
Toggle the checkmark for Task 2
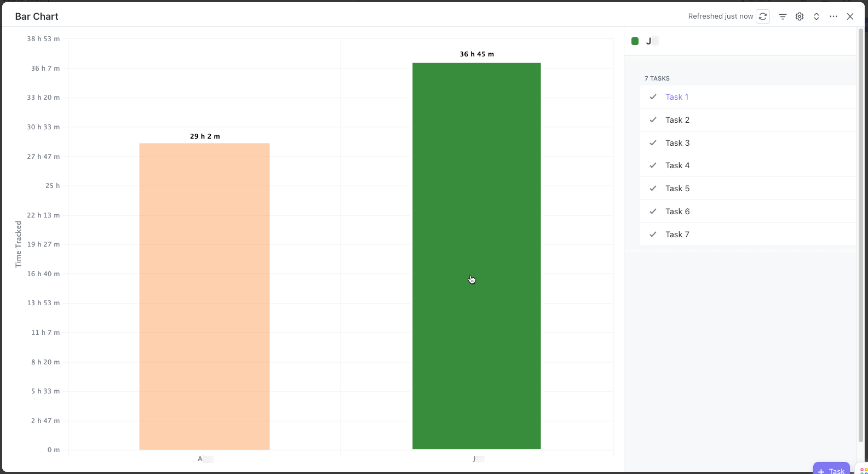pos(653,119)
